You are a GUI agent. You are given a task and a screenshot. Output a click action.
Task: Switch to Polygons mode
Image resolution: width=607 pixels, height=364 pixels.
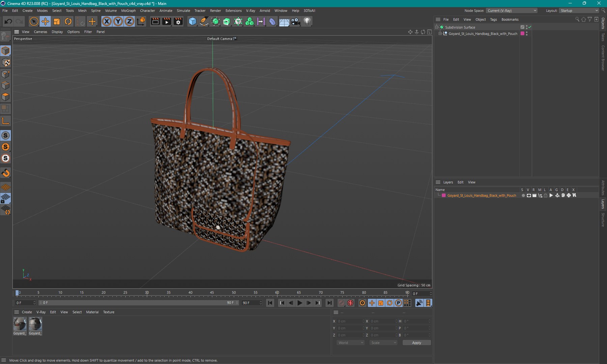click(6, 97)
